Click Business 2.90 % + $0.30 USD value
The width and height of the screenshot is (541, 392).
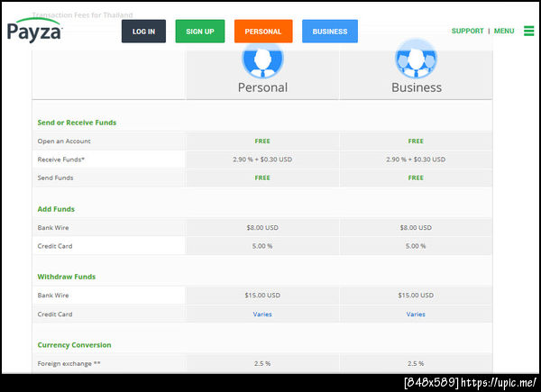pyautogui.click(x=416, y=160)
